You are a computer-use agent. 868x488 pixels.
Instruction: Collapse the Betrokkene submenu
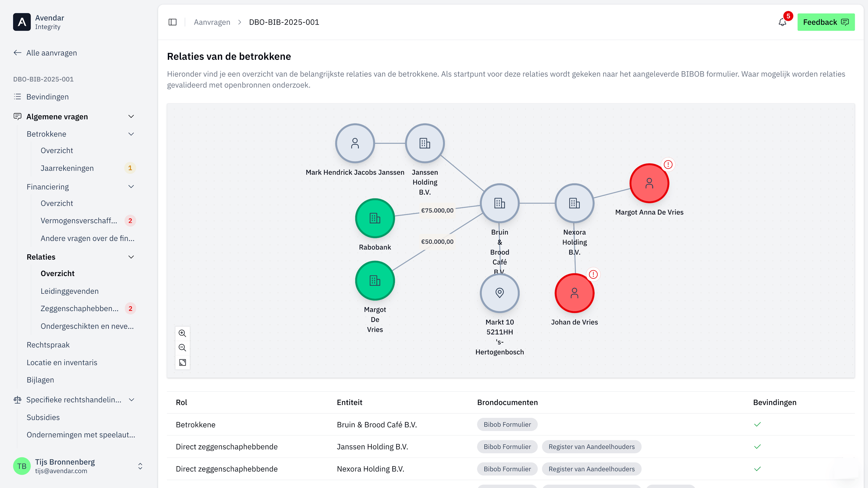[x=131, y=134]
